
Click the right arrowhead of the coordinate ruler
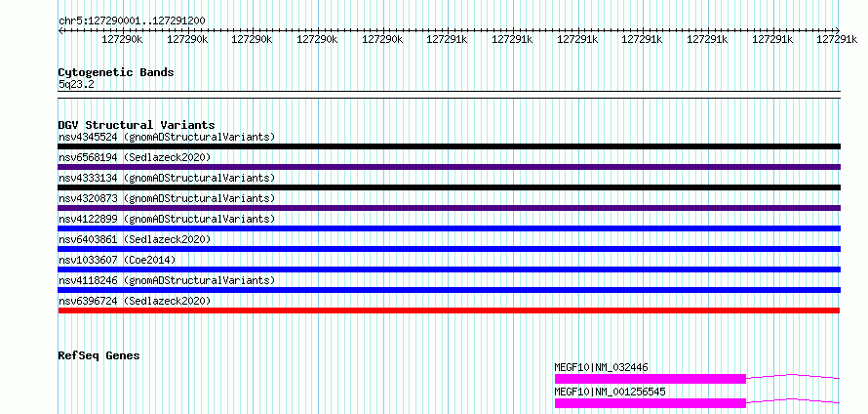pyautogui.click(x=838, y=31)
